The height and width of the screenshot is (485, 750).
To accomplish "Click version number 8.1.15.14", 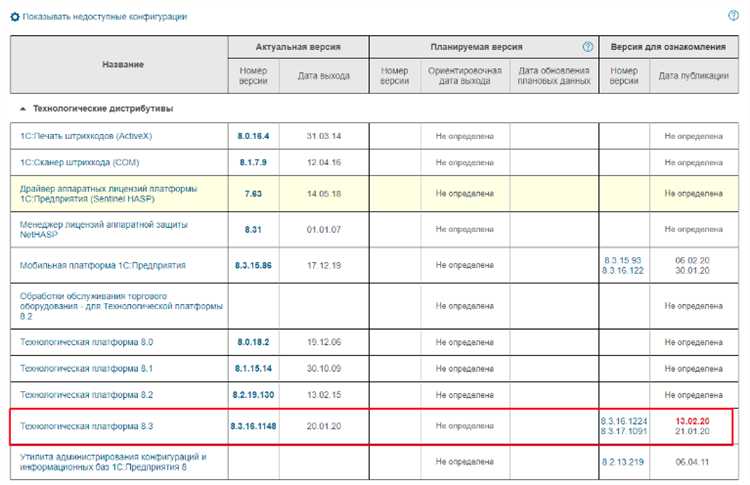I will (253, 368).
